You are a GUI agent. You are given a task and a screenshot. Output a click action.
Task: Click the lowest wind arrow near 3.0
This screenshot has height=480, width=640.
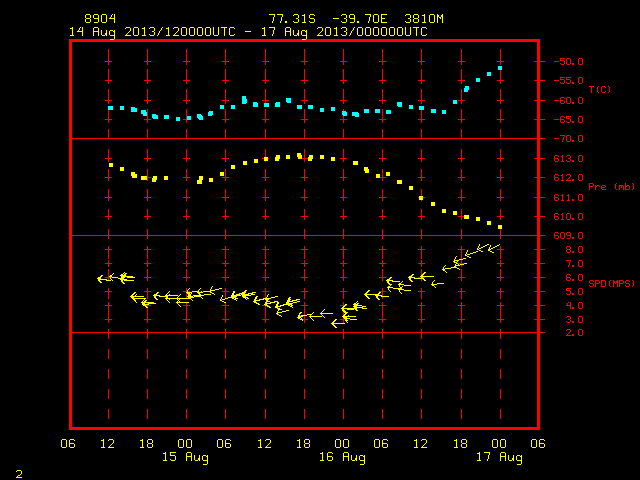point(338,324)
